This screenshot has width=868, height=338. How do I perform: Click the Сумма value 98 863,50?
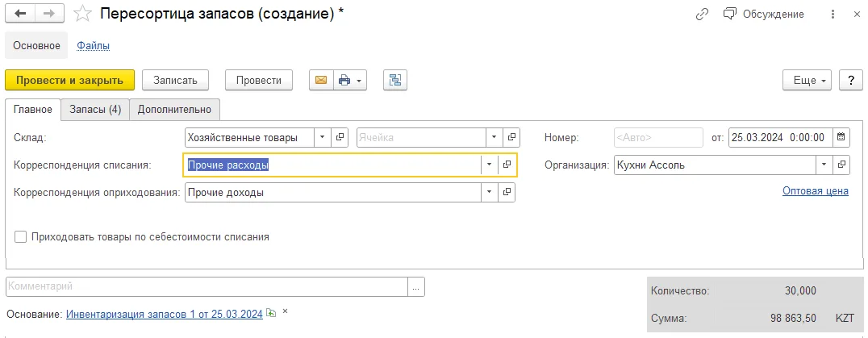(x=793, y=319)
